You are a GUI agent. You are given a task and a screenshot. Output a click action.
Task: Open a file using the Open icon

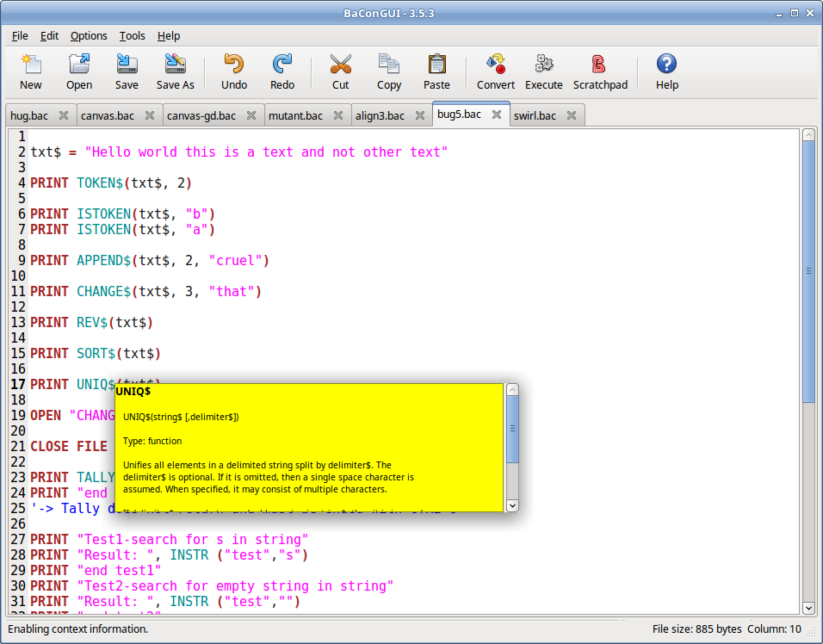79,71
